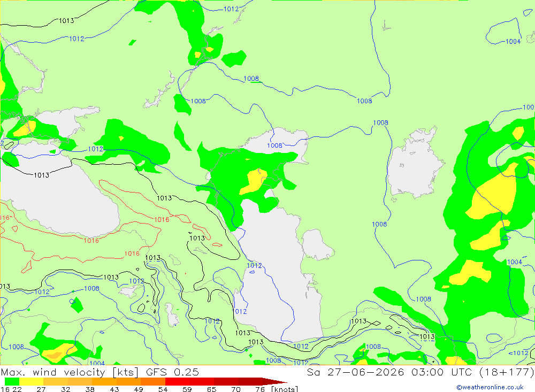Click the "(18+177)" forecast offset text

[x=507, y=372]
